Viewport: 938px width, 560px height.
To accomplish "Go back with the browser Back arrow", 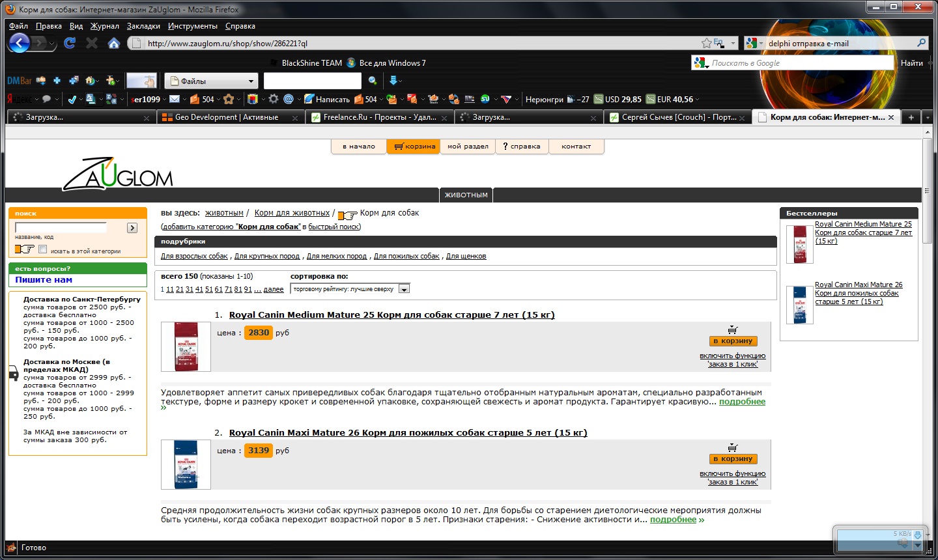I will pyautogui.click(x=19, y=43).
